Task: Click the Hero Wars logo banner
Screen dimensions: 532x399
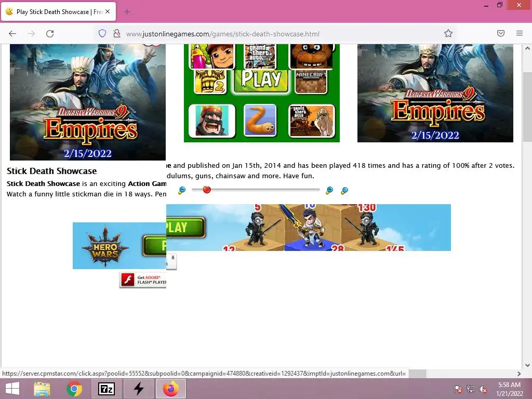Action: 105,246
